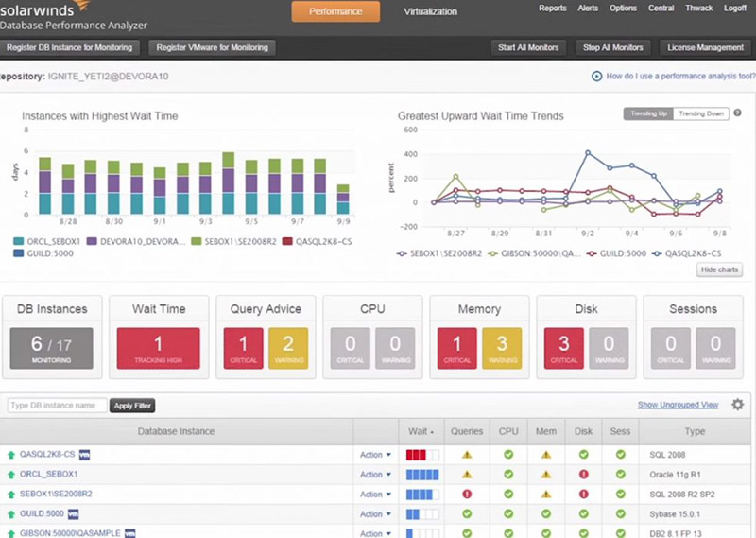Toggle SEBOX1\SE2008R2 series legend in trends chart

[x=439, y=253]
